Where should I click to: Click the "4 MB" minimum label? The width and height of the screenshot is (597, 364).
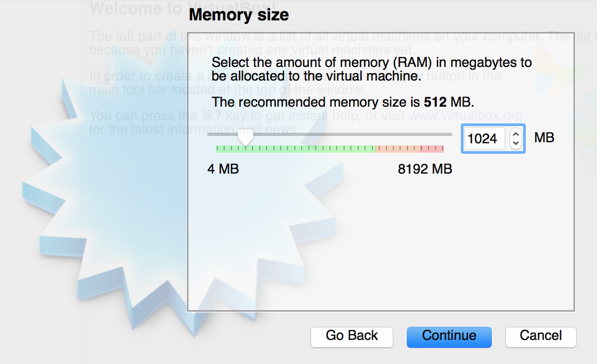pyautogui.click(x=223, y=169)
